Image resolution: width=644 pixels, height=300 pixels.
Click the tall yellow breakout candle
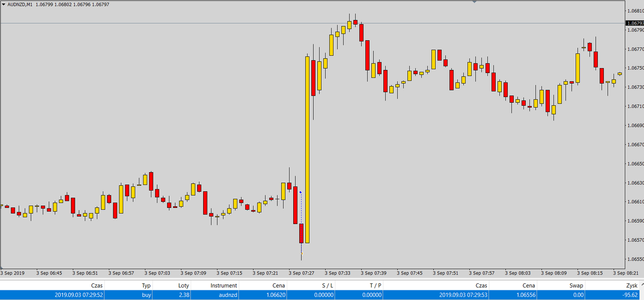coord(307,149)
